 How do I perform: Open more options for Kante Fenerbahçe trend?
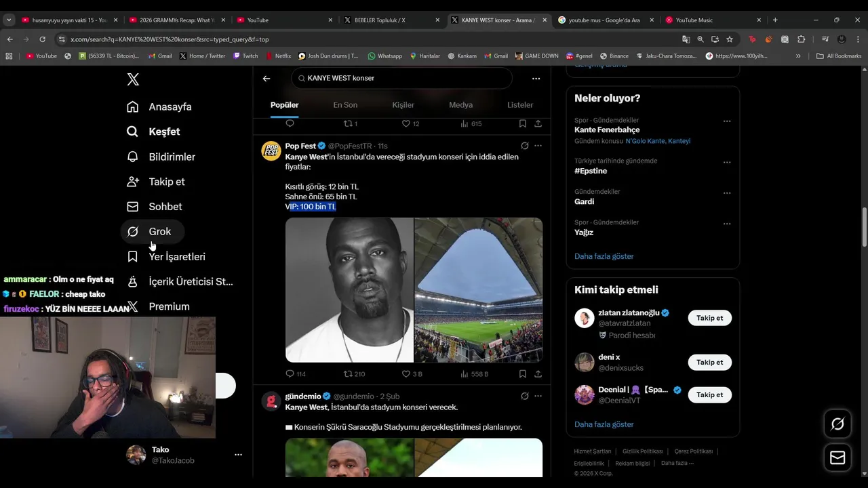pos(727,121)
